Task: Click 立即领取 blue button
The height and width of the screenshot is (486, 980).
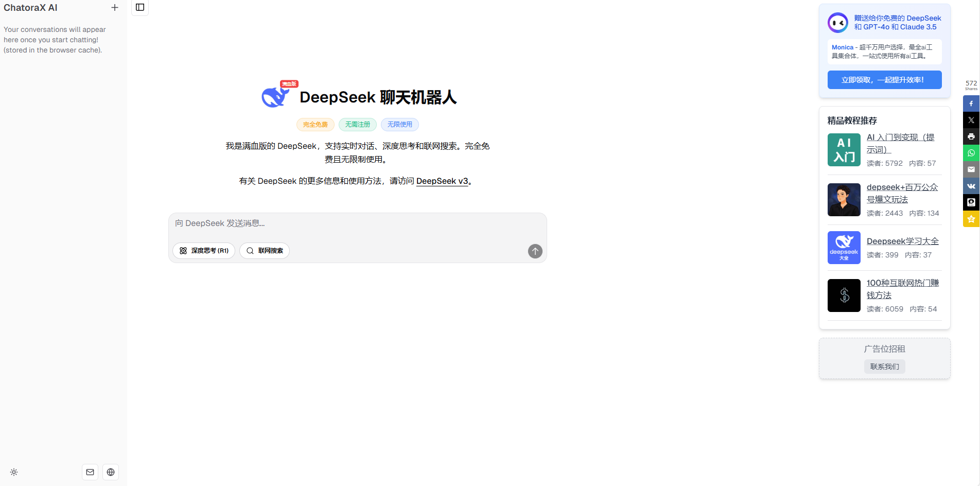Action: 884,80
